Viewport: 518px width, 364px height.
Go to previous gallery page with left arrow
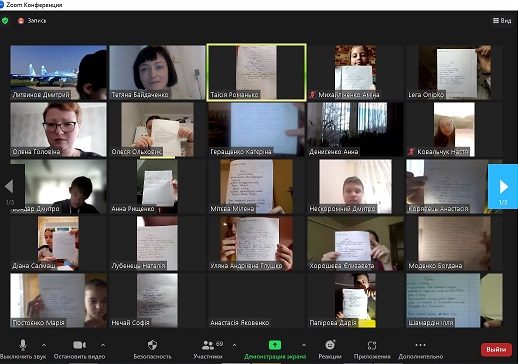[x=11, y=186]
